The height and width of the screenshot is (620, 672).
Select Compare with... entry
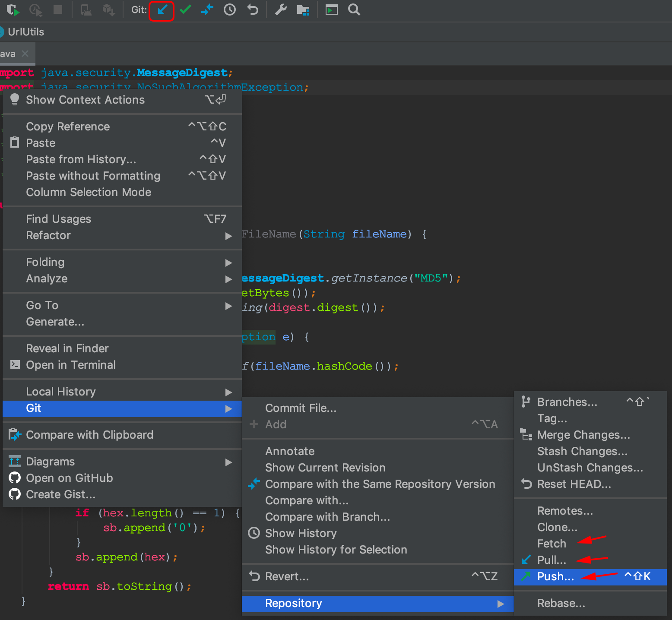coord(377,500)
